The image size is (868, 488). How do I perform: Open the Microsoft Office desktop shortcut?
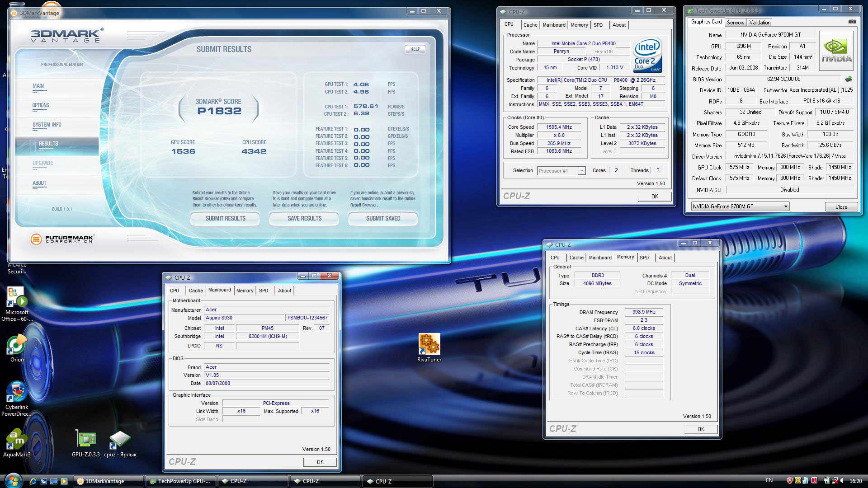click(17, 304)
